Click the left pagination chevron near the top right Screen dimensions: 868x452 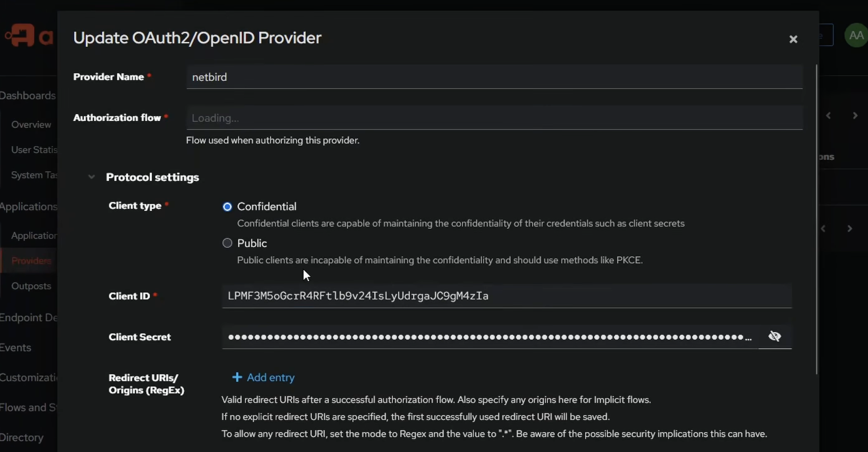[828, 115]
